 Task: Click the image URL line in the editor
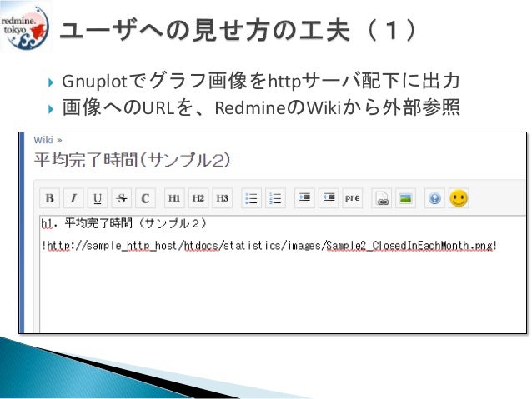tap(269, 246)
